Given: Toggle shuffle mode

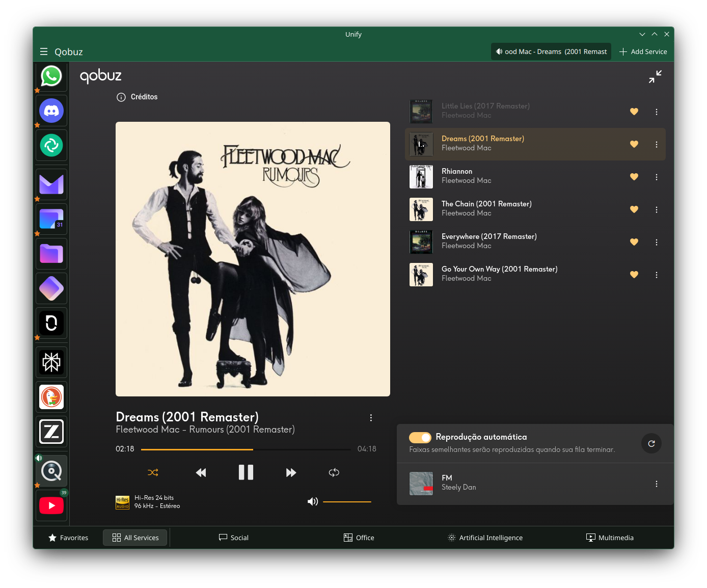Looking at the screenshot, I should [x=153, y=472].
